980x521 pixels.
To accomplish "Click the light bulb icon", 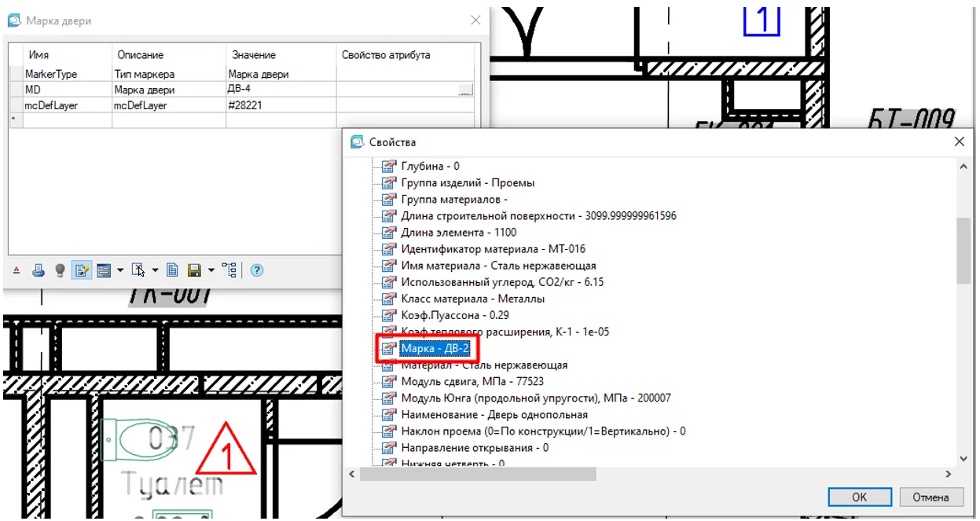I will coord(60,270).
